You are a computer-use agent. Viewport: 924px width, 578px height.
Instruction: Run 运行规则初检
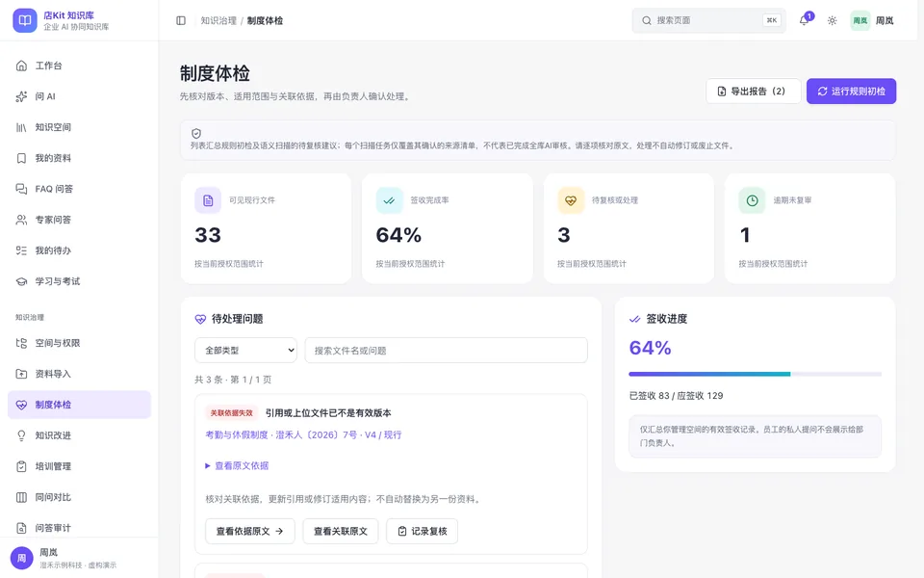pyautogui.click(x=851, y=92)
